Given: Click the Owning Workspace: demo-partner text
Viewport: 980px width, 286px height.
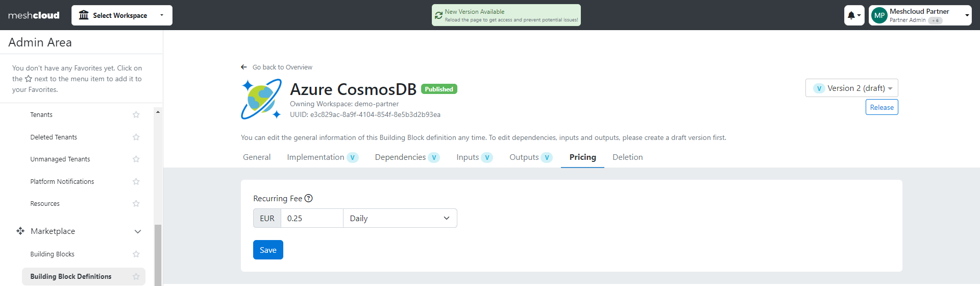Looking at the screenshot, I should point(345,104).
